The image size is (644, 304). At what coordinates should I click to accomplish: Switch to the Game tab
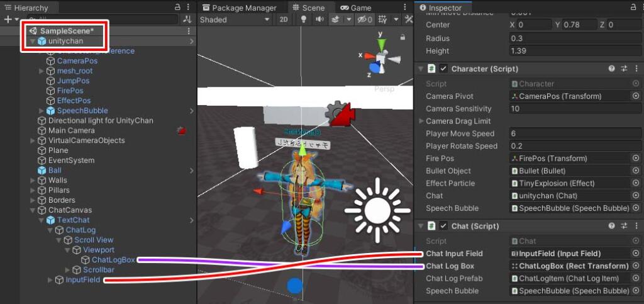[x=356, y=8]
